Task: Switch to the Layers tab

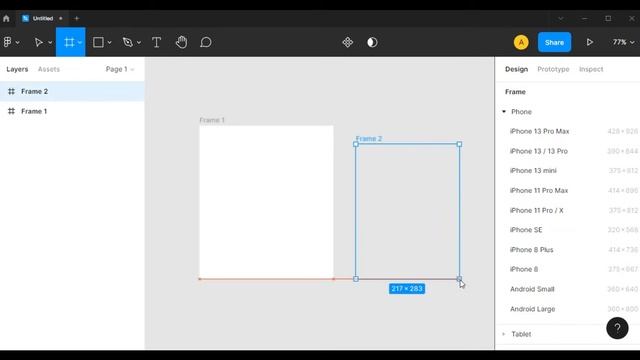Action: [x=17, y=69]
